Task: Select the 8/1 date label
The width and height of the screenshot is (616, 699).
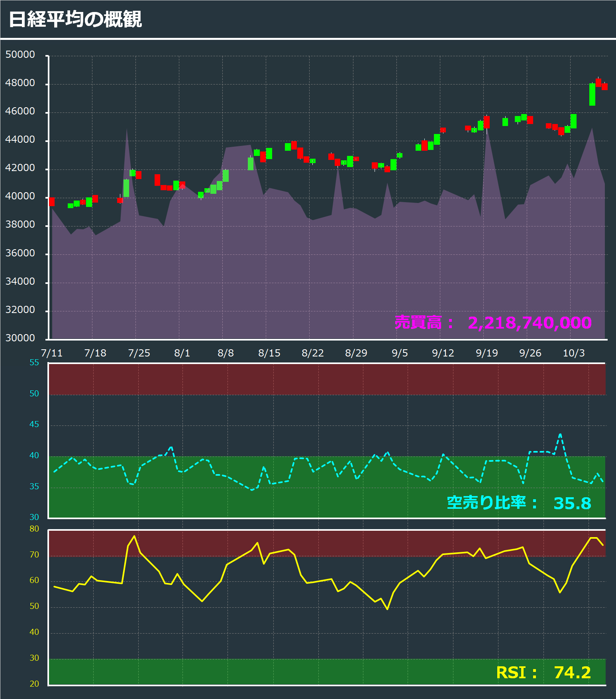Action: pyautogui.click(x=182, y=353)
